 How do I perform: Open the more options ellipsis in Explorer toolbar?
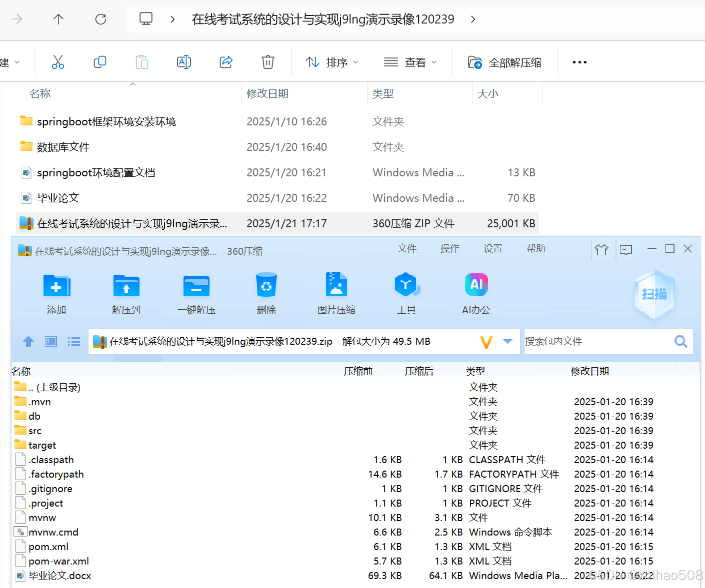[x=579, y=62]
